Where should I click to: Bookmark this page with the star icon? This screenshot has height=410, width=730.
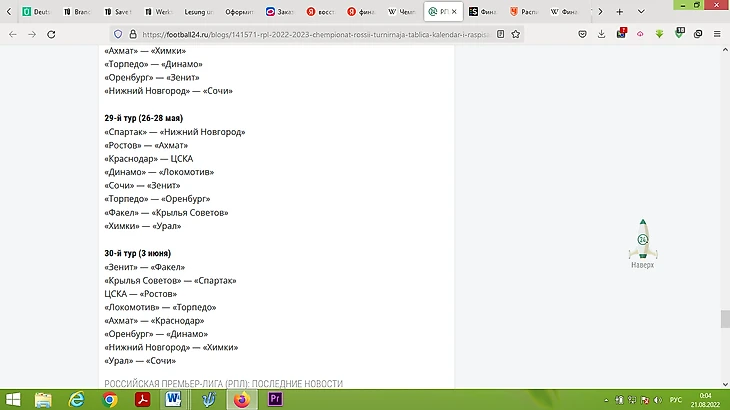point(515,34)
